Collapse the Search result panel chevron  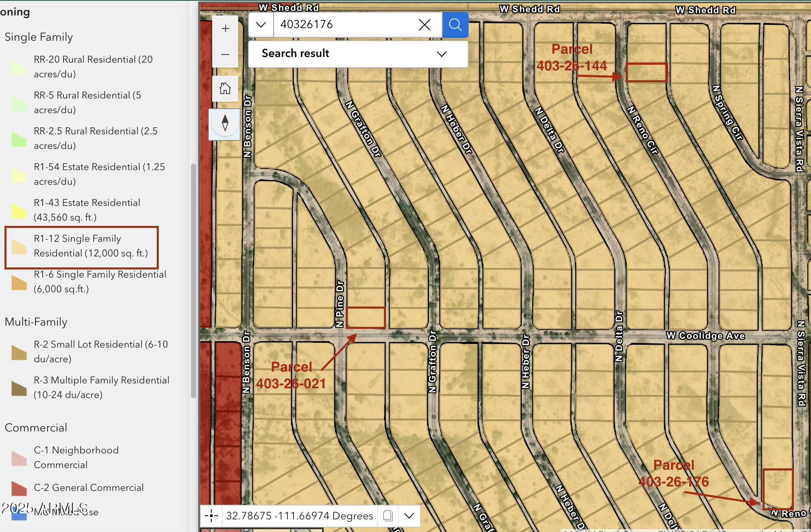click(x=441, y=53)
